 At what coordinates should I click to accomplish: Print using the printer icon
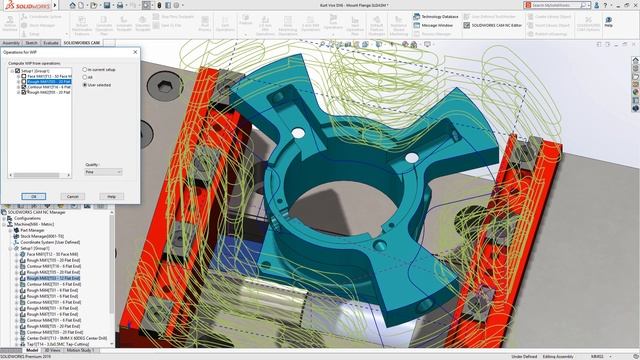coord(120,5)
